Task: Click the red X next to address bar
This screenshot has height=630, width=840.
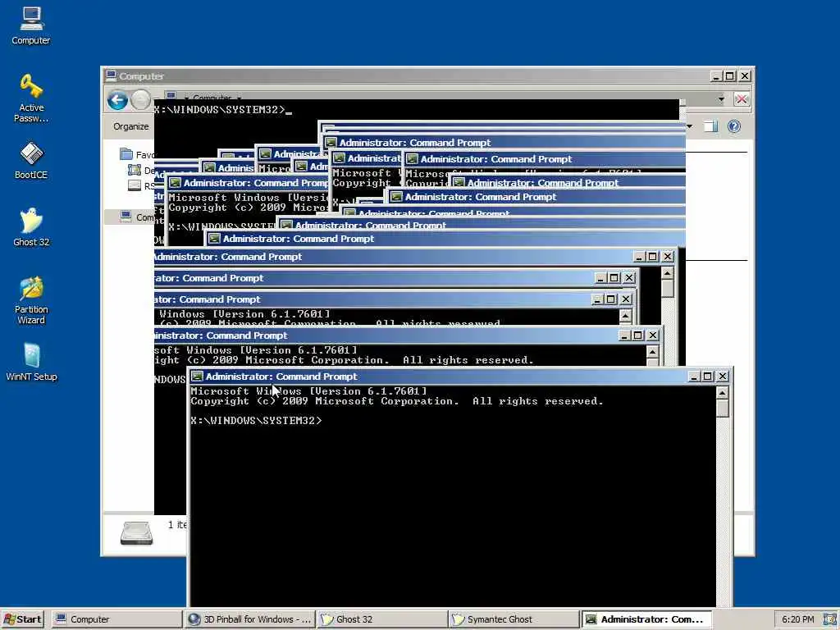Action: [x=742, y=99]
